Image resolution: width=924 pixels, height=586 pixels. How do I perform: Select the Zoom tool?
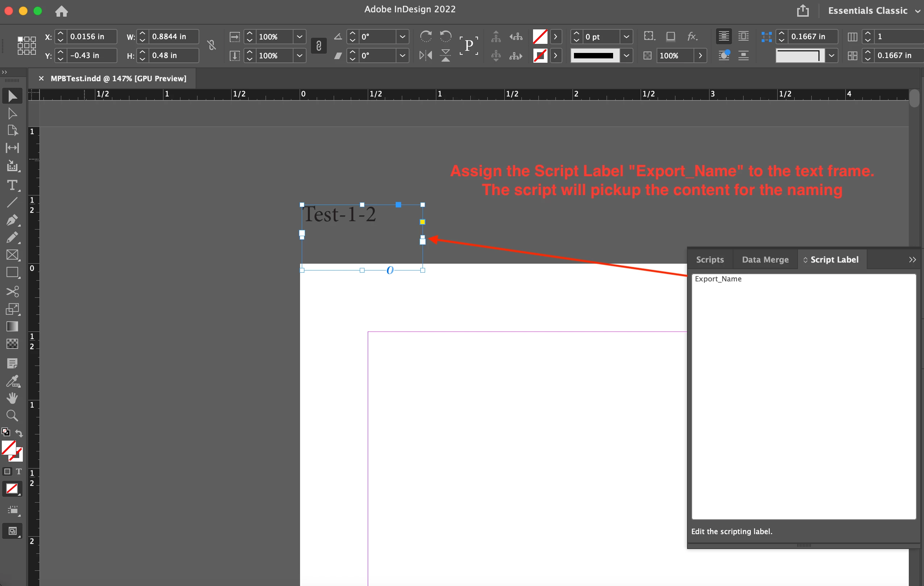tap(12, 416)
